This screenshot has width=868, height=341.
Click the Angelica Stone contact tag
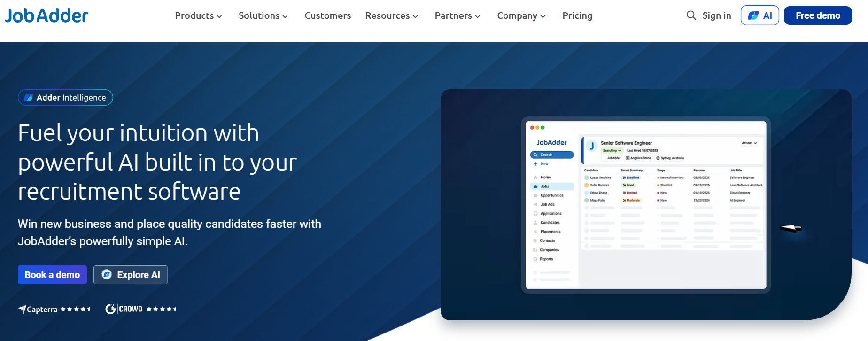pos(638,158)
